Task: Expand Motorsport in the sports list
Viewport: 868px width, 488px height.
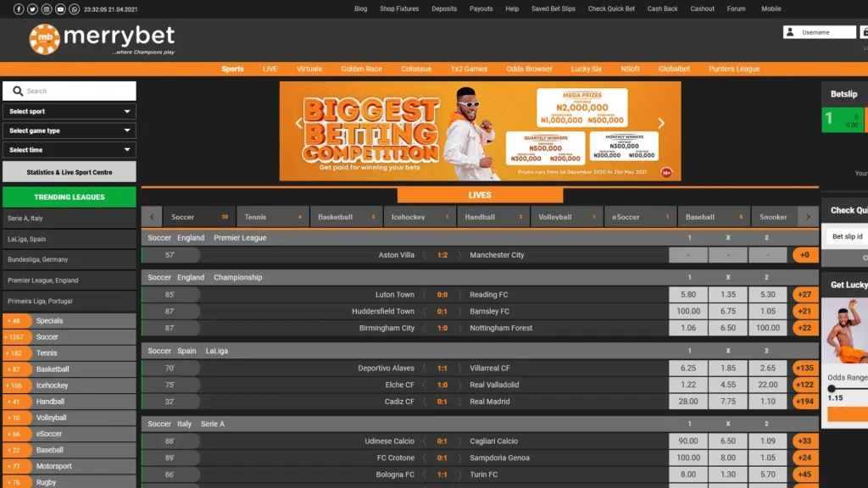Action: coord(70,466)
